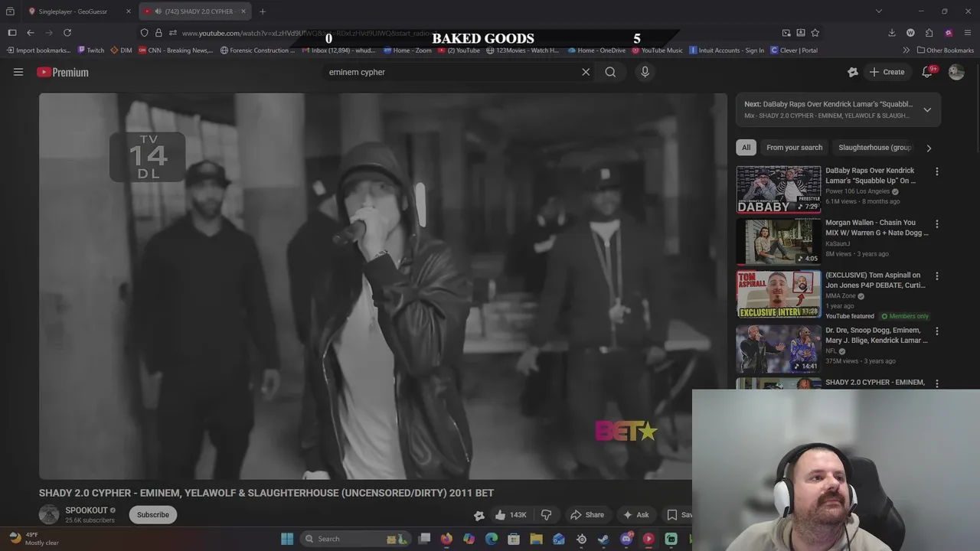Expand the Next up mix panel chevron
The image size is (980, 551).
click(927, 109)
